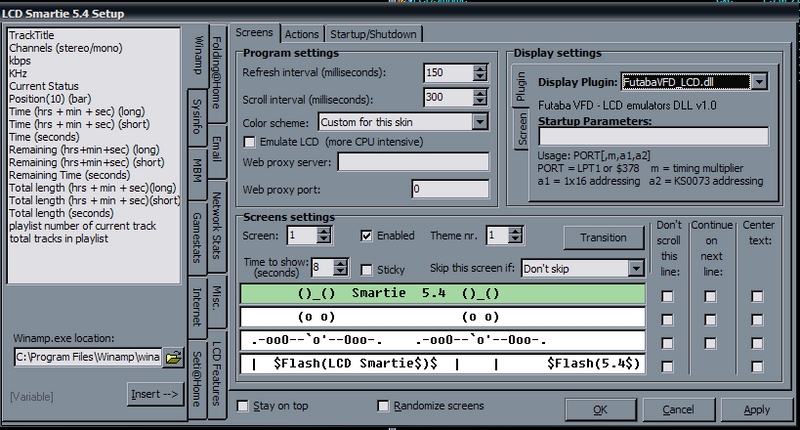Check Continue on next line for second line
This screenshot has width=800, height=430.
710,320
